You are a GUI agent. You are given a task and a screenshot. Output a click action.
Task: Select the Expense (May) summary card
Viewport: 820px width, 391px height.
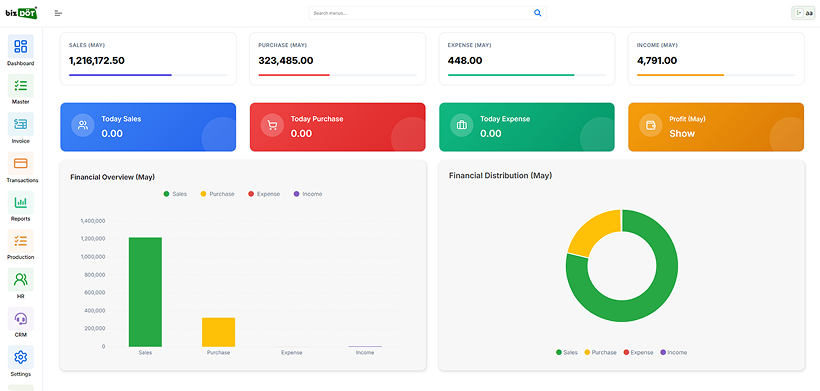pyautogui.click(x=527, y=59)
